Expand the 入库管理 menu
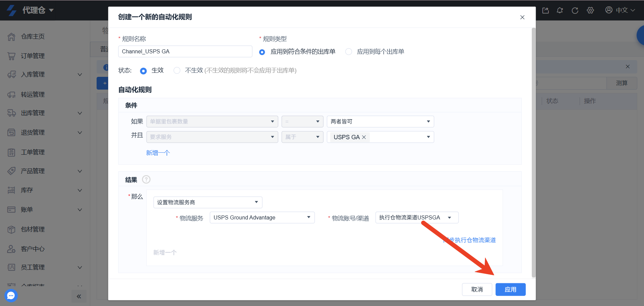The image size is (644, 306). click(80, 74)
